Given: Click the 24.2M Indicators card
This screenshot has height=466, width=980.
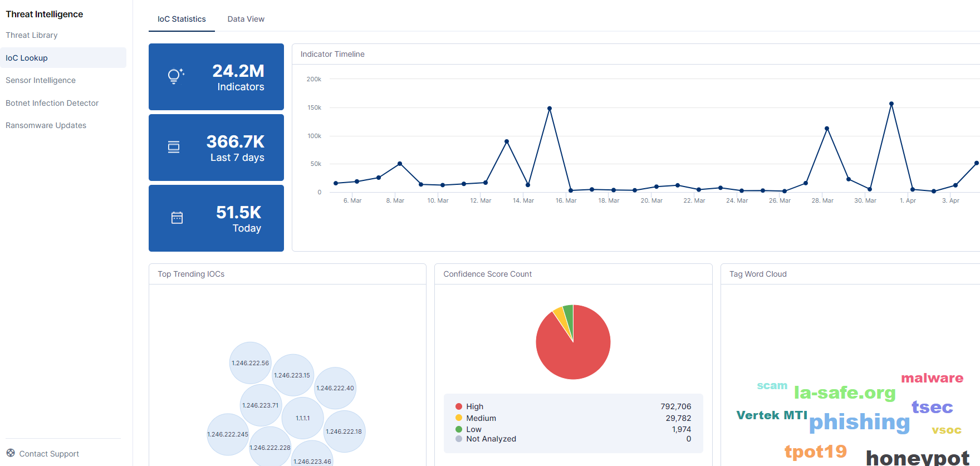Looking at the screenshot, I should 216,77.
